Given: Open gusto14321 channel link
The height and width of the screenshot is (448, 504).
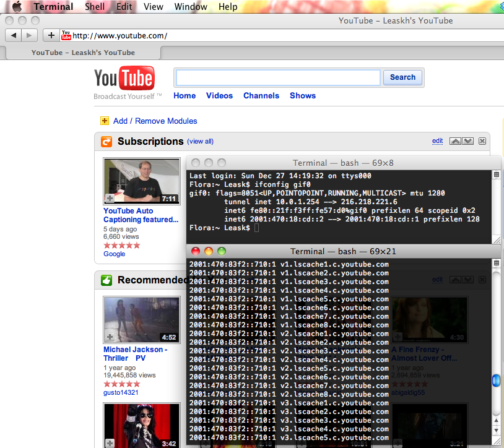Looking at the screenshot, I should [121, 392].
